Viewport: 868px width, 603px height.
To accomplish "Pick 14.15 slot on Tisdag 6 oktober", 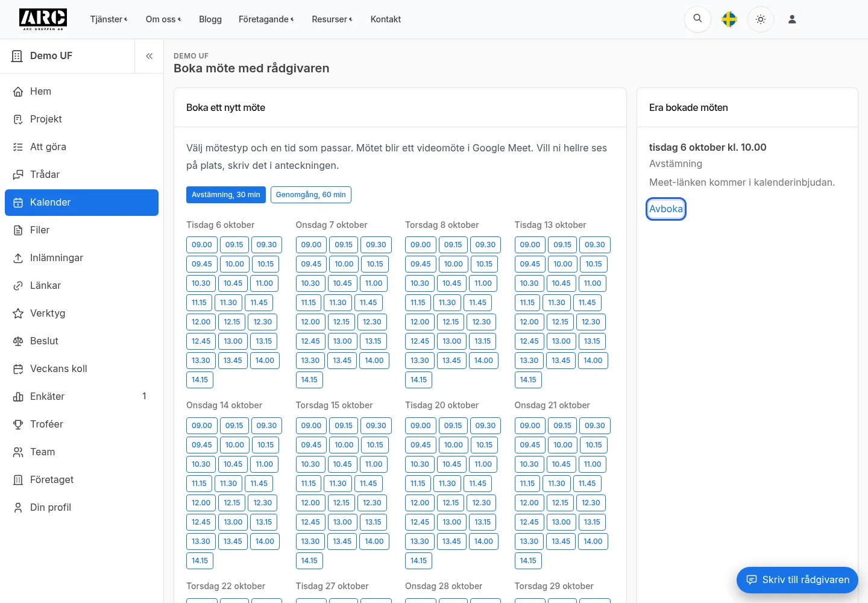I will click(x=200, y=380).
